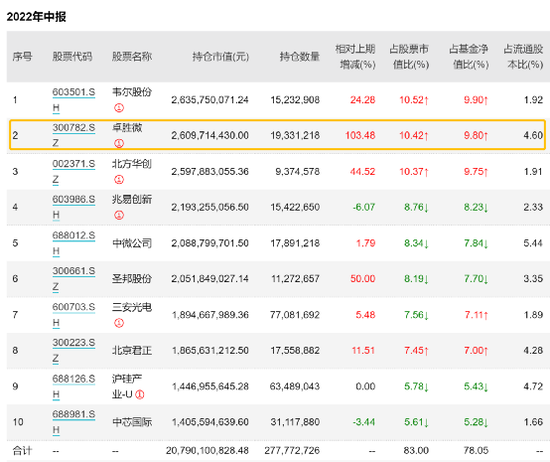Viewport: 550px width, 462px height.
Task: Click total market value 20,790,100,828.48
Action: 207,450
